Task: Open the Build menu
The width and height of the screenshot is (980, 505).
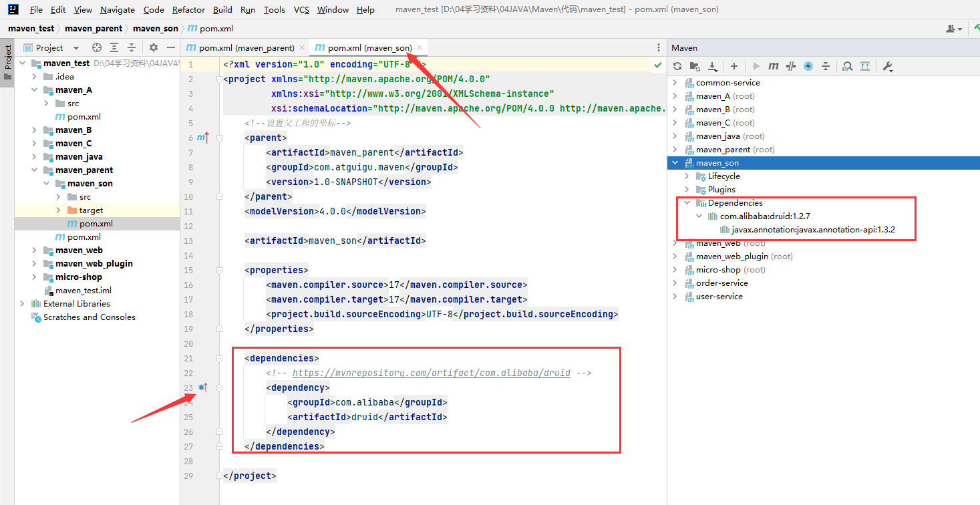Action: 222,9
